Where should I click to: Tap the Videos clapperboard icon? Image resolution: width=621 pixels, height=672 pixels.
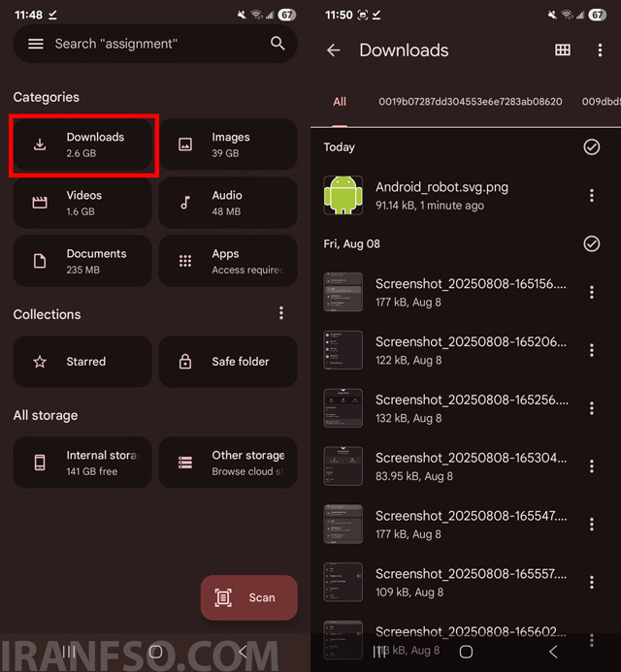[x=40, y=203]
